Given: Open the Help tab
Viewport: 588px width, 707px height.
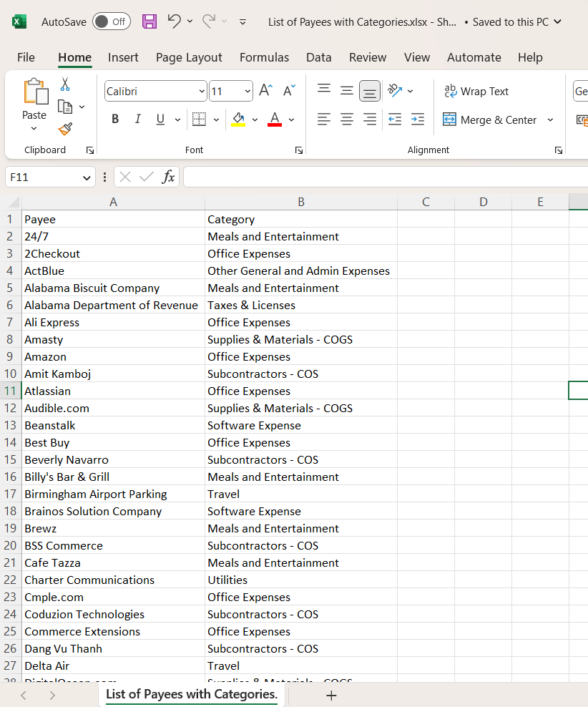Looking at the screenshot, I should click(530, 57).
